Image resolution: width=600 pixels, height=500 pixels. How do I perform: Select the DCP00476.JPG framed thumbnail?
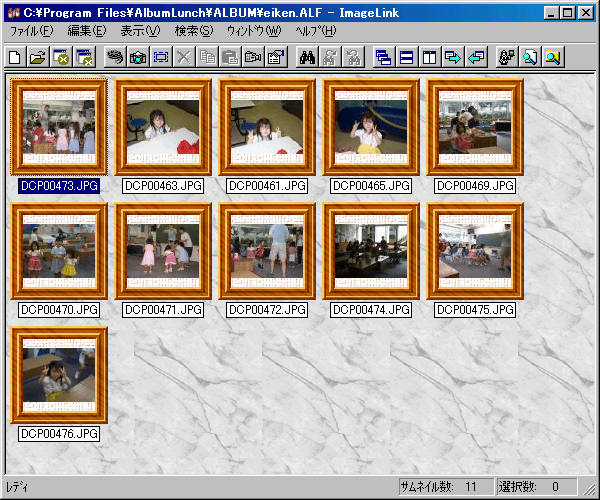click(x=59, y=375)
